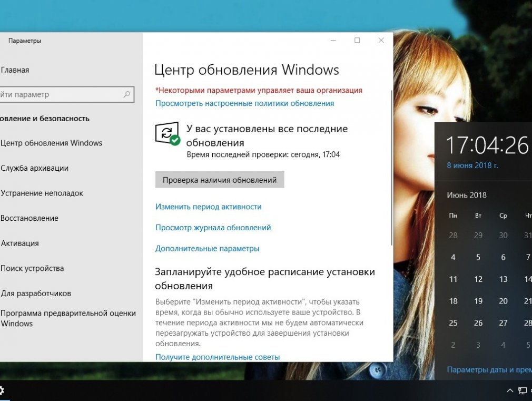The image size is (532, 401).
Task: Click the 17:04:26 clock display
Action: coord(487,145)
